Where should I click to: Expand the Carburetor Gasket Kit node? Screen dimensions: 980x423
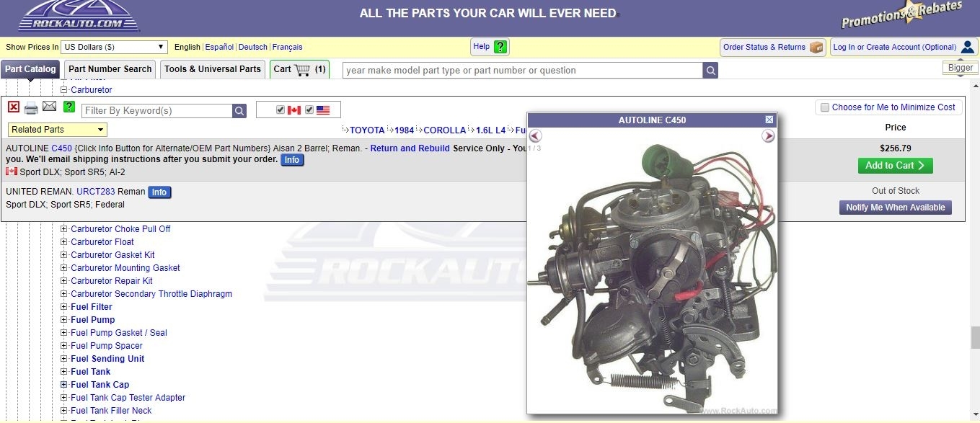(63, 255)
